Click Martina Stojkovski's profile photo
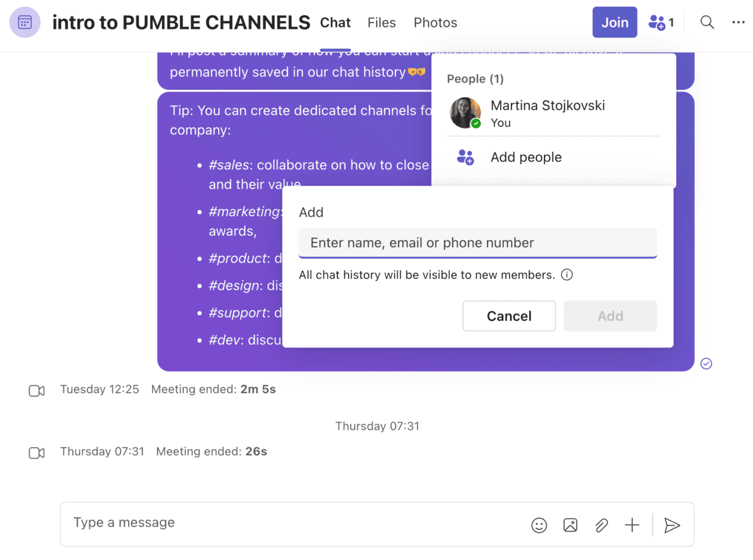753x560 pixels. click(466, 113)
